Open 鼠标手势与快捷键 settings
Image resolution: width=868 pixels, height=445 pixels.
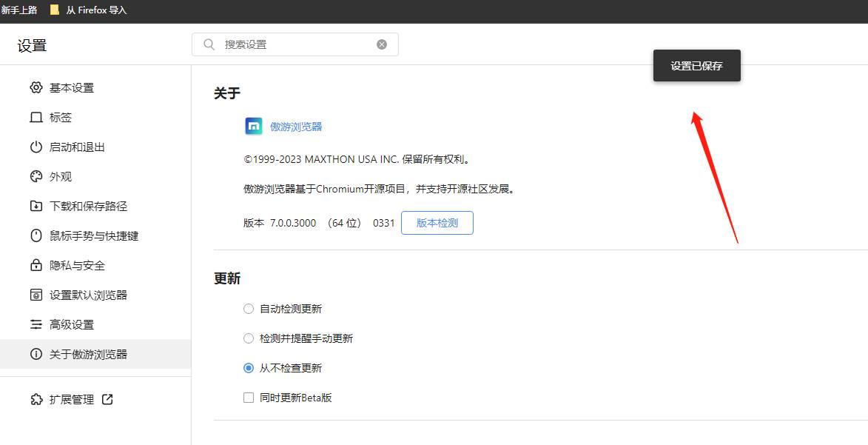click(95, 235)
